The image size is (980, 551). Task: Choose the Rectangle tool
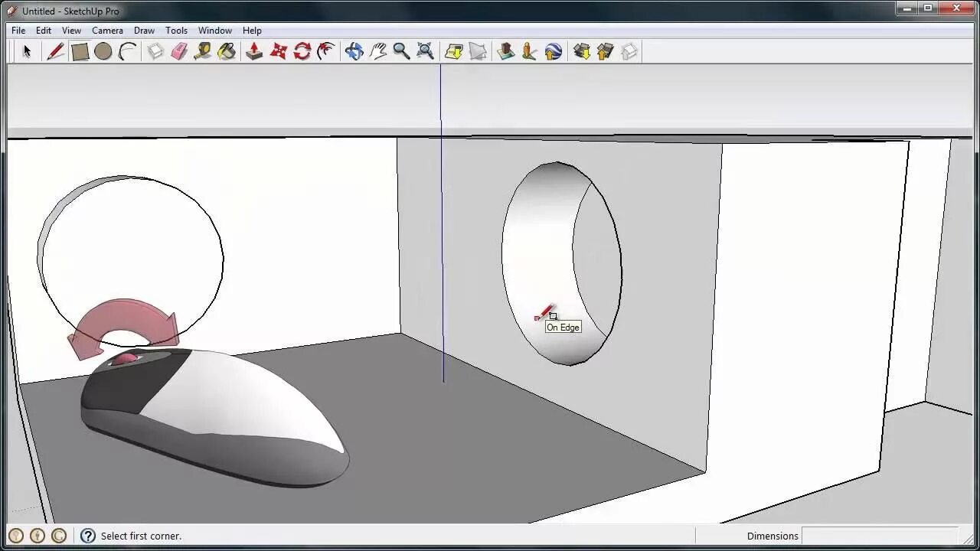(80, 51)
